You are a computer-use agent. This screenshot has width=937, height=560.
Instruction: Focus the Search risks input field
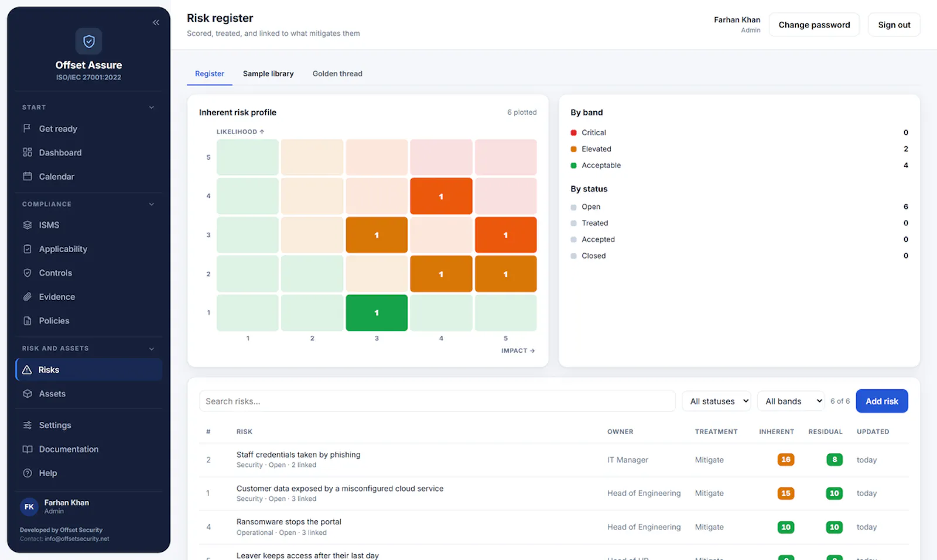click(437, 401)
